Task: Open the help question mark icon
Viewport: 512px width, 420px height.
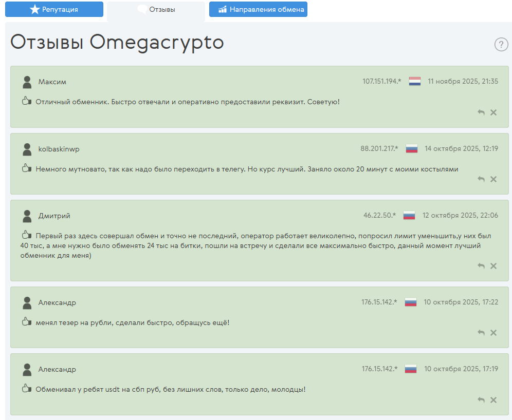Action: tap(501, 45)
